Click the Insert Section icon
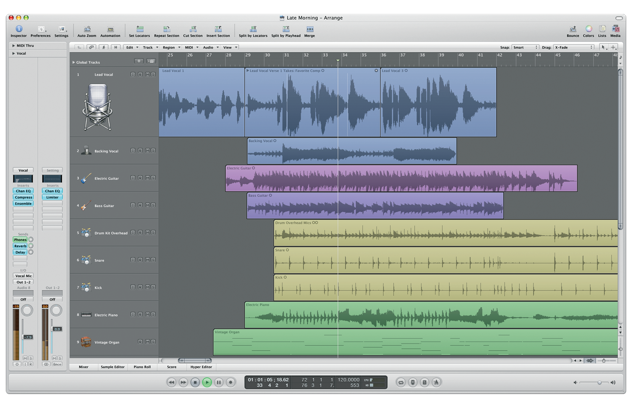The width and height of the screenshot is (632, 400). tap(218, 29)
